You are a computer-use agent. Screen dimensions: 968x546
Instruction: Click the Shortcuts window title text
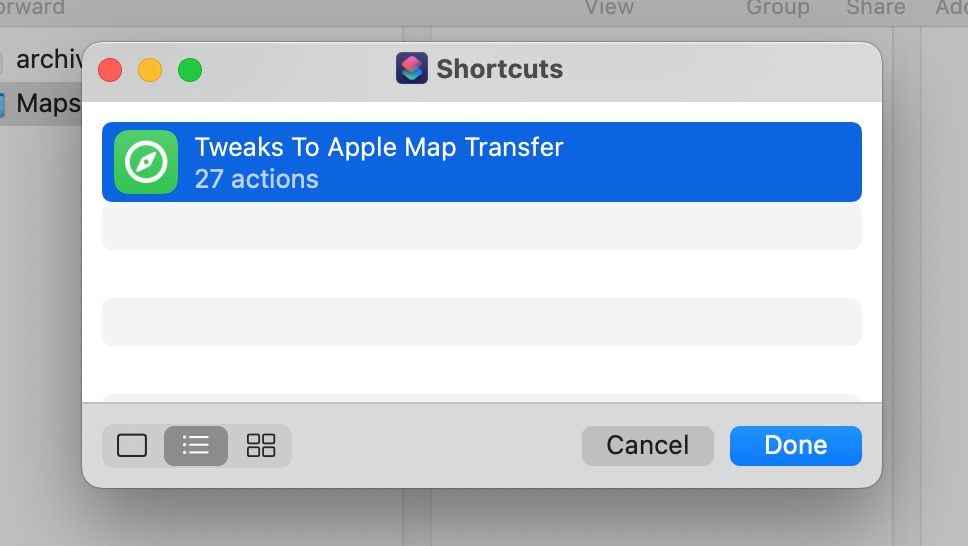pos(499,69)
